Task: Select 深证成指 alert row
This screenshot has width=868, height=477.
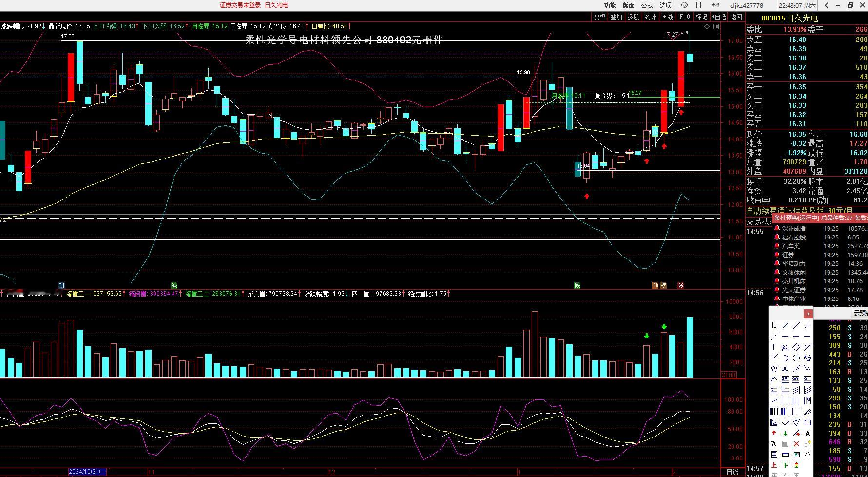Action: (x=820, y=228)
